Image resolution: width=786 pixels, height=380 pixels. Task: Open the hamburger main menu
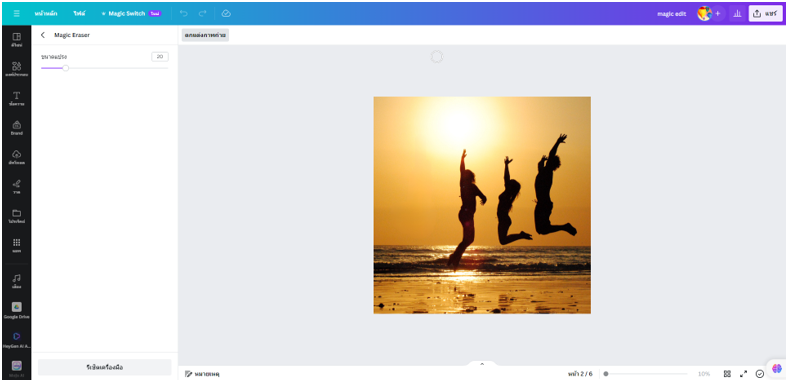click(x=16, y=14)
